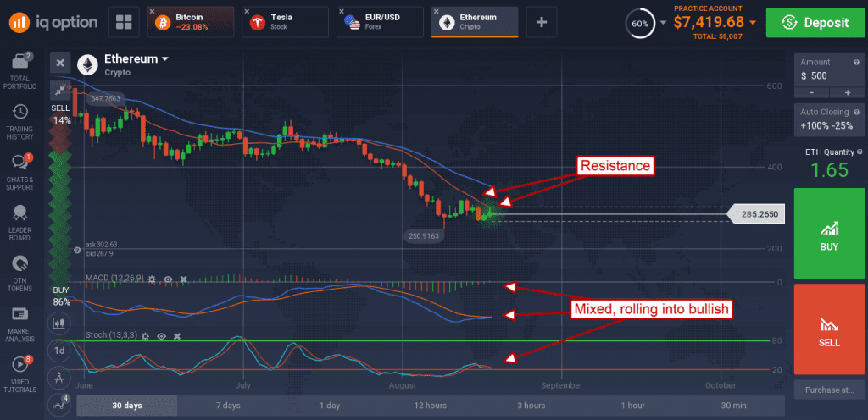Open the Auto Closing settings
Screen dimensions: 868x420
coord(829,119)
